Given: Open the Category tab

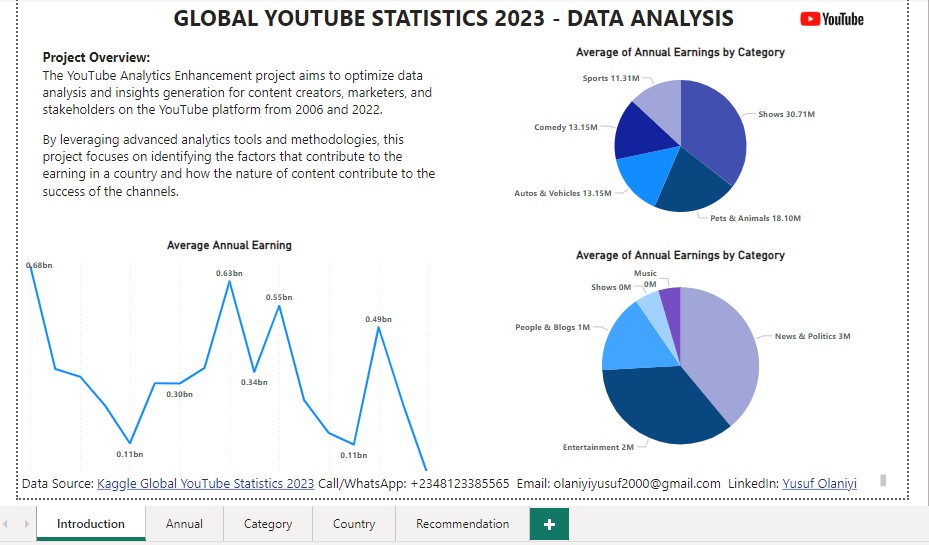Looking at the screenshot, I should [268, 524].
